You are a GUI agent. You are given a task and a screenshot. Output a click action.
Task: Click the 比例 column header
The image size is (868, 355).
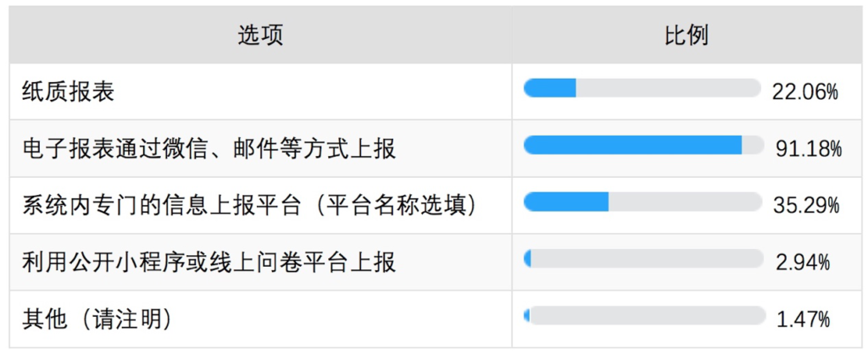pyautogui.click(x=686, y=36)
